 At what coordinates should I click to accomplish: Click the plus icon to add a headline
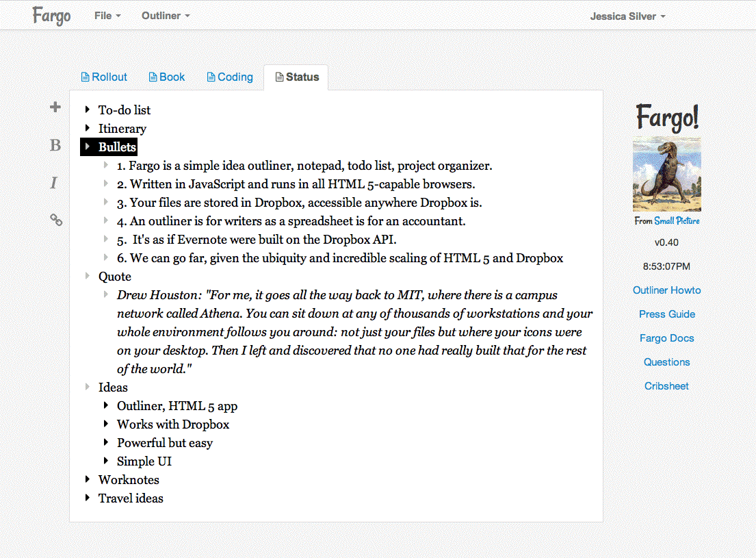point(55,107)
